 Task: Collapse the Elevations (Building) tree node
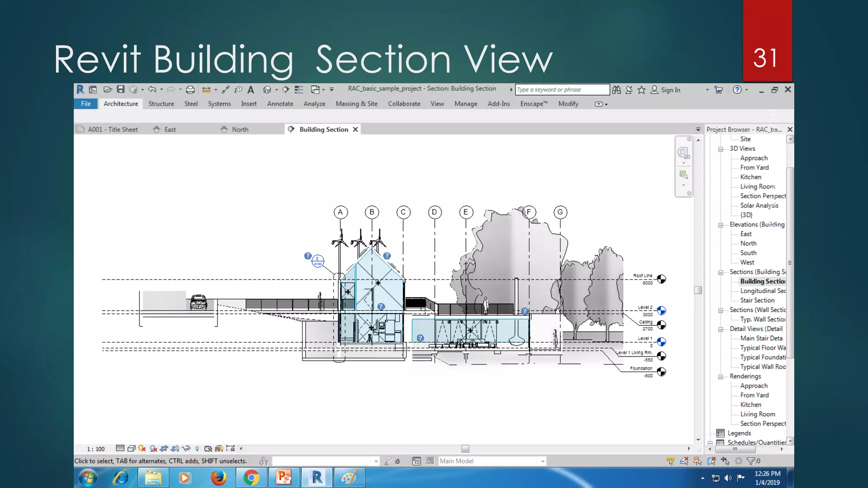tap(721, 225)
